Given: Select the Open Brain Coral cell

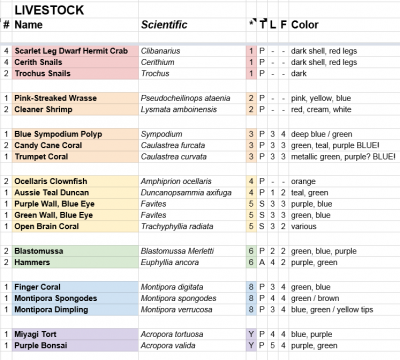Looking at the screenshot, I should [x=76, y=226].
